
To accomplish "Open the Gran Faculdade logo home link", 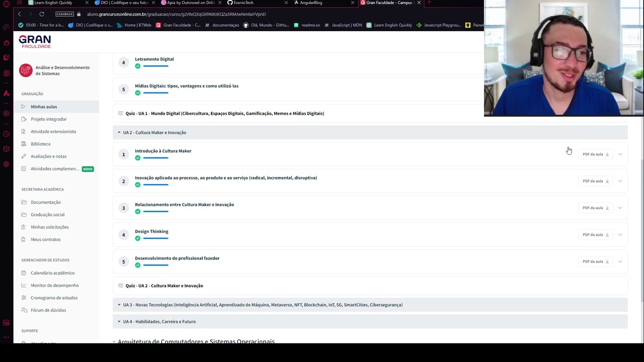I will (35, 42).
